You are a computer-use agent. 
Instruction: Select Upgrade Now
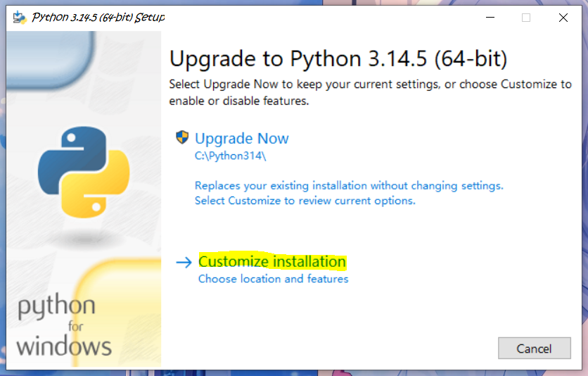coord(241,139)
